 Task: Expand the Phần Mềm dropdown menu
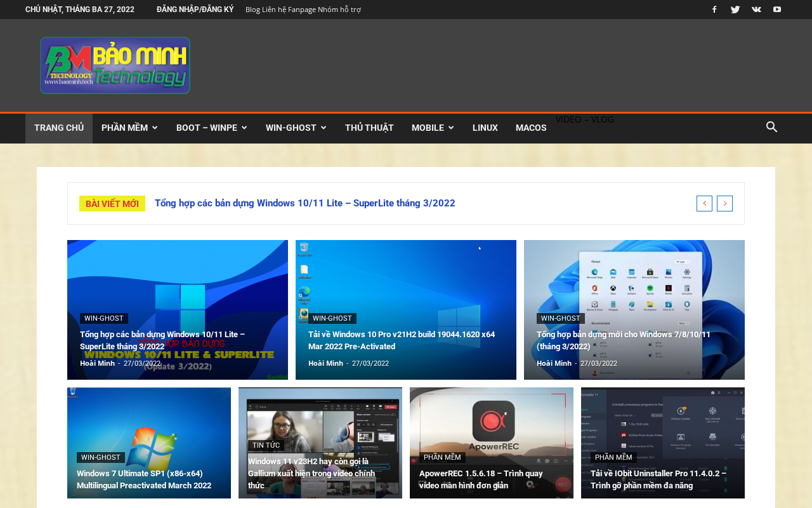129,128
